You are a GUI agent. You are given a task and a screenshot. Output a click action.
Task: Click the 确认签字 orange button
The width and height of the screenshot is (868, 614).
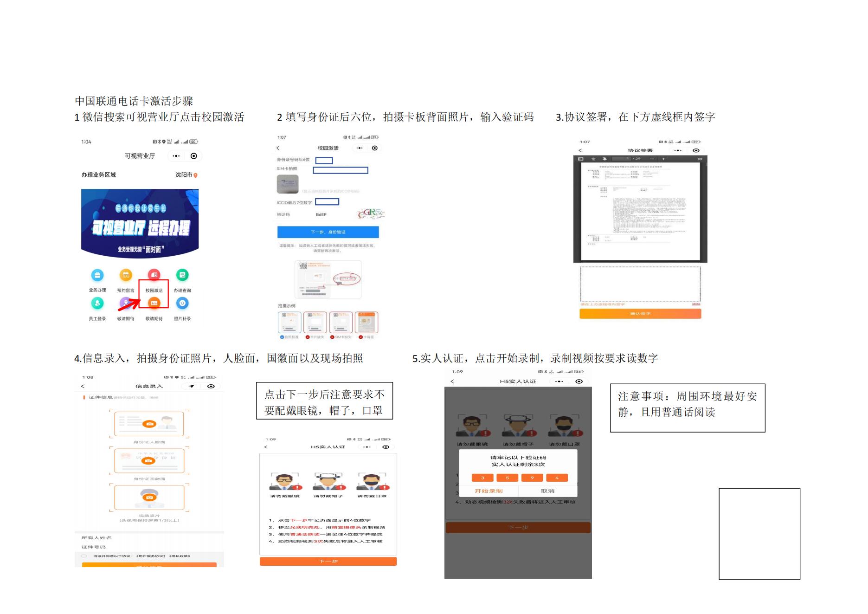(x=640, y=314)
